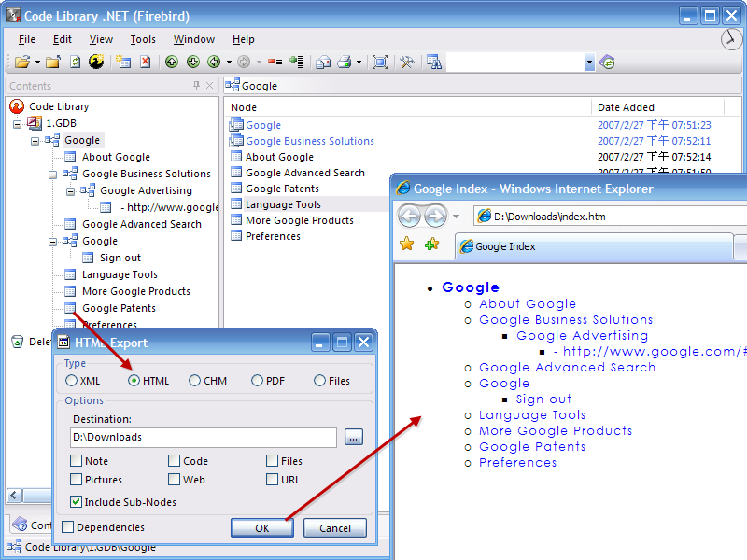Open the Help menu
This screenshot has width=747, height=560.
244,39
